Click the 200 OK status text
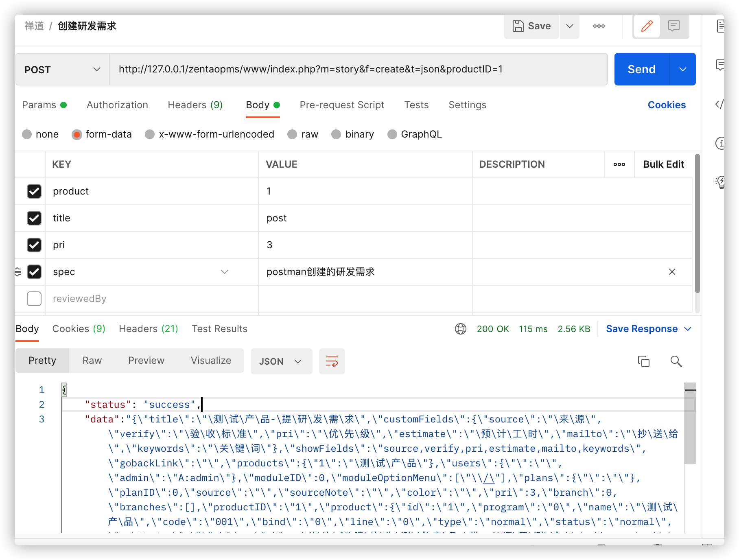The image size is (739, 560). pos(493,329)
